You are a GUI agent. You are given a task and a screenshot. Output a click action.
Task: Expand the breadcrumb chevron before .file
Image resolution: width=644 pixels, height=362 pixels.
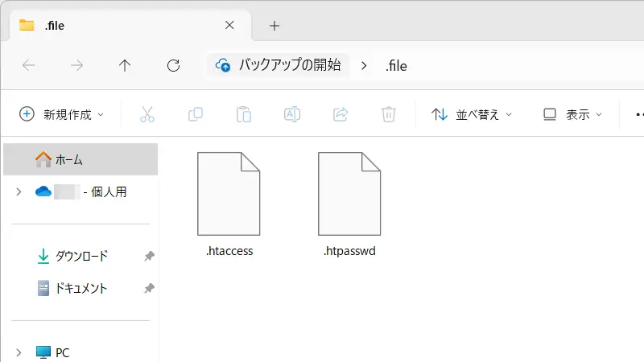(364, 66)
